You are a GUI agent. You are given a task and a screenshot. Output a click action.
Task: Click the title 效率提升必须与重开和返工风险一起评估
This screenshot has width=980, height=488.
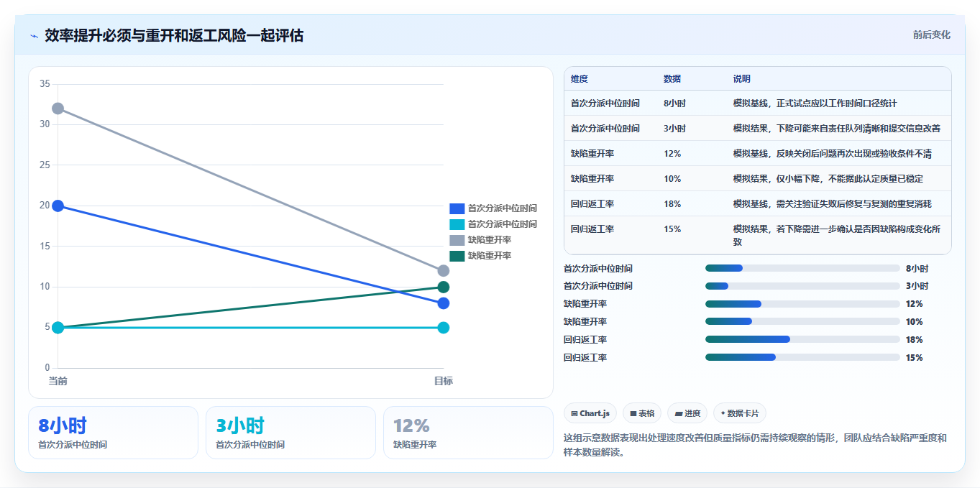click(174, 36)
